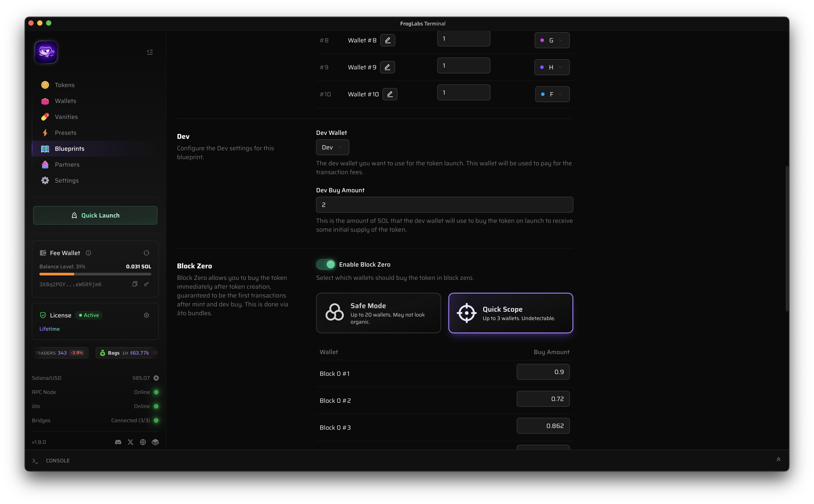Viewport: 814px width, 504px height.
Task: Expand the console with double chevron
Action: 778,459
